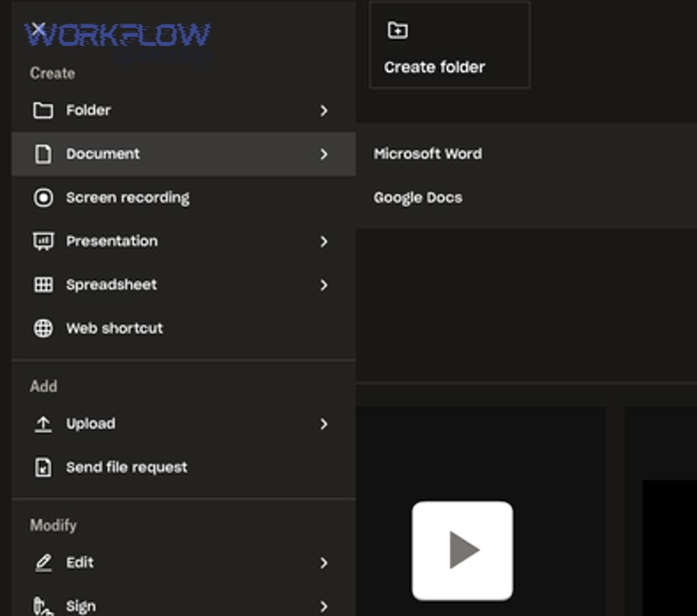
Task: Click the Document icon
Action: pyautogui.click(x=43, y=154)
